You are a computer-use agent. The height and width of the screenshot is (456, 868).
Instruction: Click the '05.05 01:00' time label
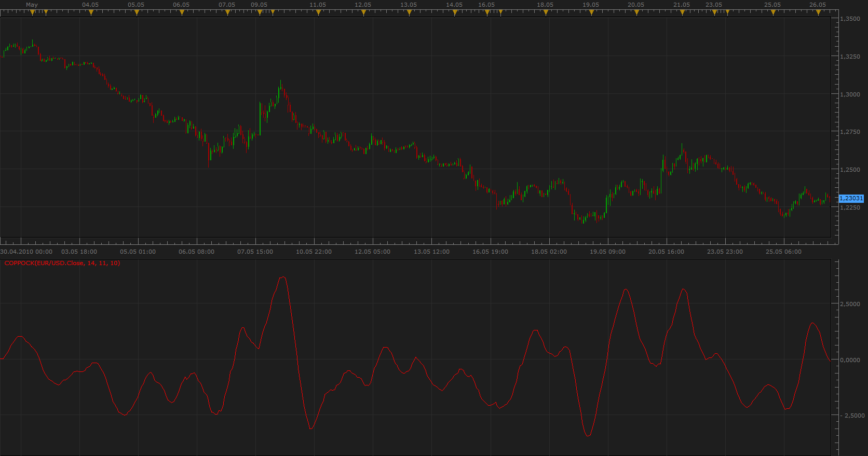pyautogui.click(x=138, y=252)
